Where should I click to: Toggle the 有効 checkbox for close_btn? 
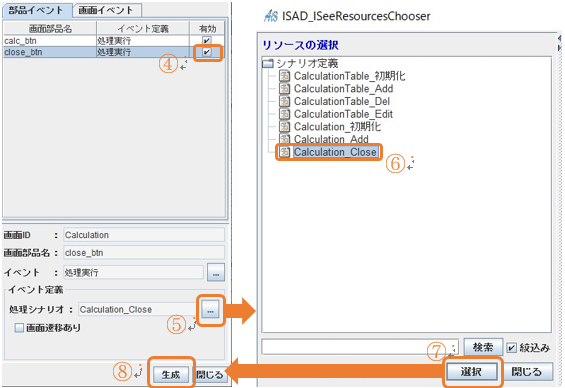(207, 52)
